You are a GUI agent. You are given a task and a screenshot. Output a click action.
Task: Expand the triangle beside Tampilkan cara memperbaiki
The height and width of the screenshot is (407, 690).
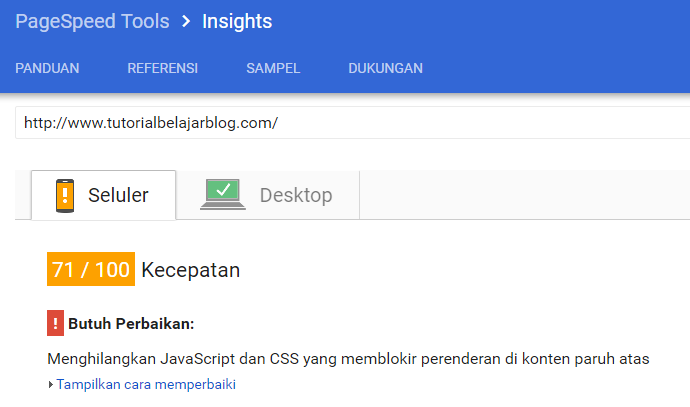pos(51,384)
